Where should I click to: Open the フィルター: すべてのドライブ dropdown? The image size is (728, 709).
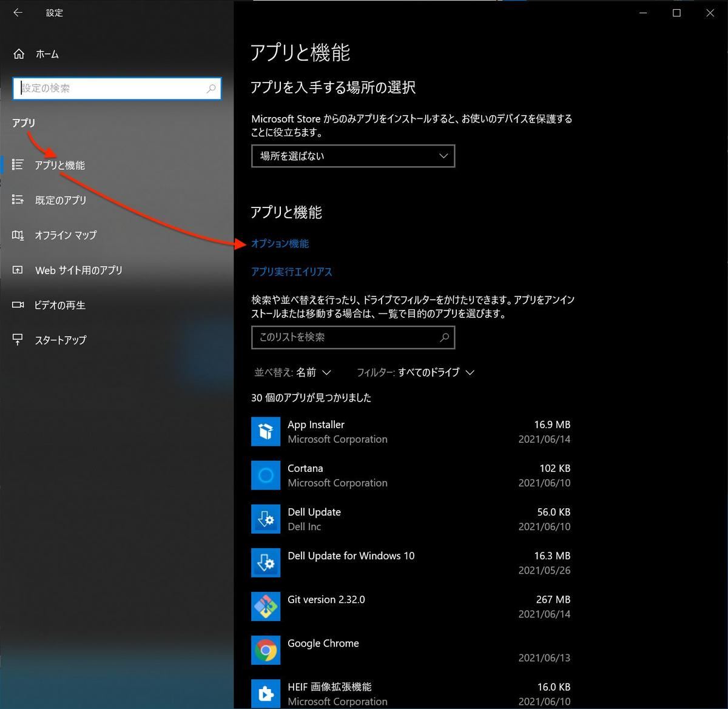coord(416,372)
